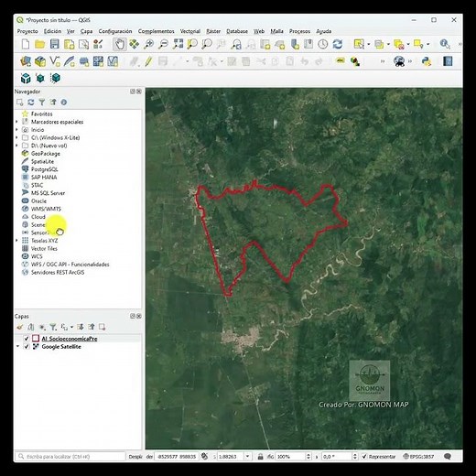
Task: Click AI_SocioeconomicaPre red outline symbol swatch
Action: (36, 339)
